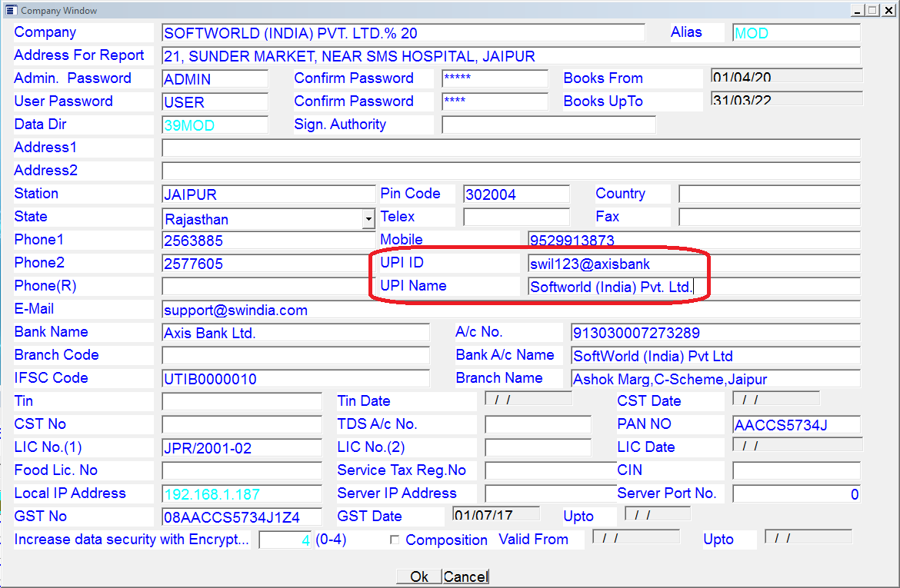This screenshot has width=900, height=588.
Task: Click the Upto date beside GST Date
Action: pos(658,513)
